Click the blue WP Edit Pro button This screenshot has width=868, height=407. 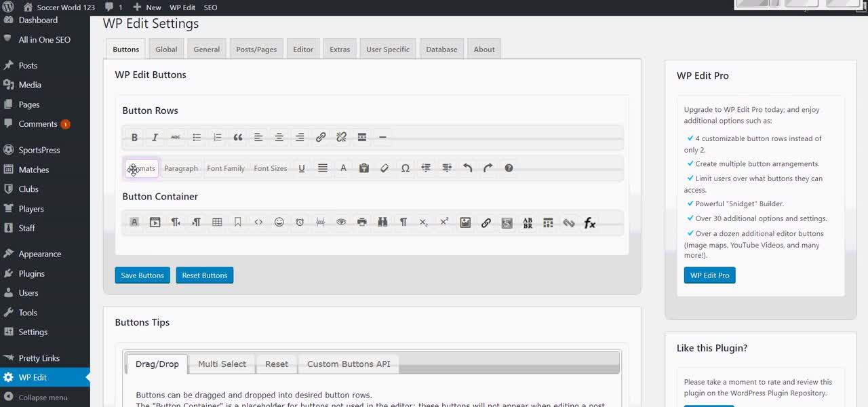pos(709,275)
